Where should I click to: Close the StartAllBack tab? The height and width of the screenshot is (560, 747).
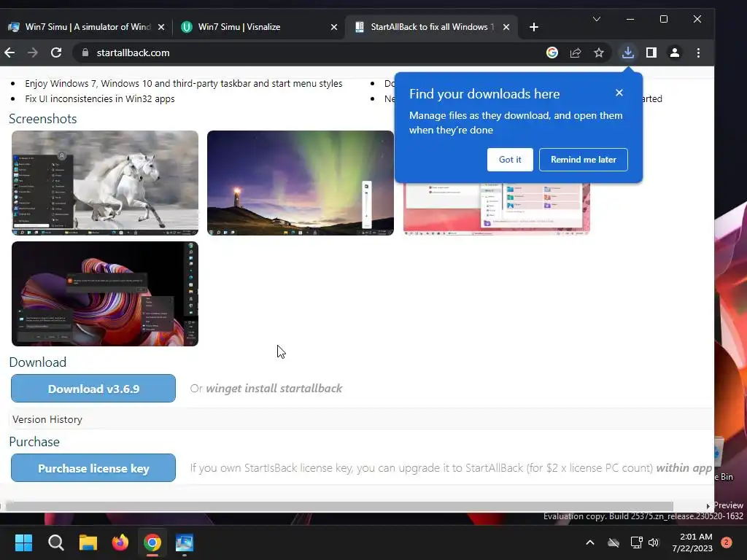tap(506, 27)
